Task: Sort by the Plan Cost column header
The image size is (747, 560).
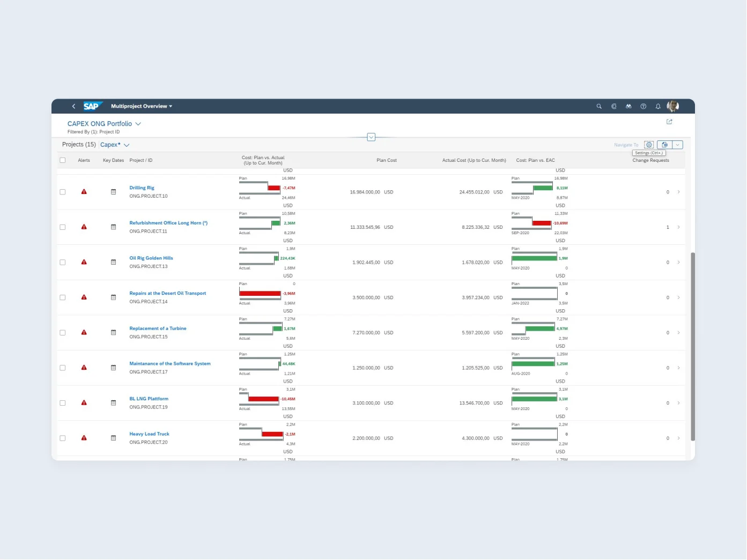Action: pyautogui.click(x=387, y=160)
